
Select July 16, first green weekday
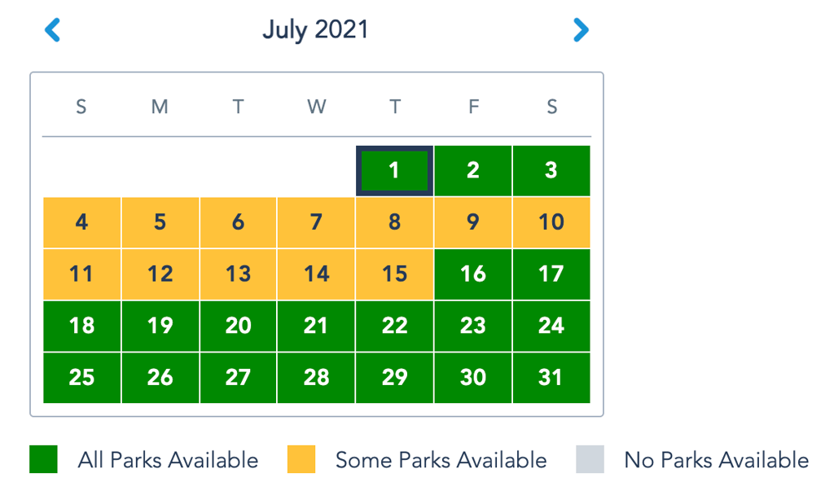tap(472, 274)
